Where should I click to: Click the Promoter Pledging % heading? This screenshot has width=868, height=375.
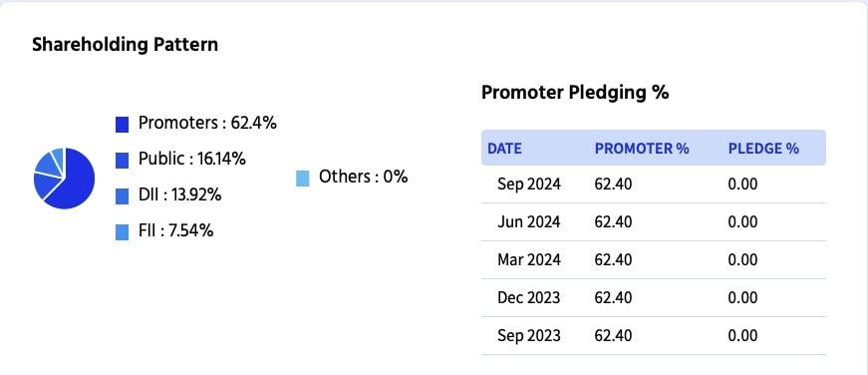(x=575, y=93)
